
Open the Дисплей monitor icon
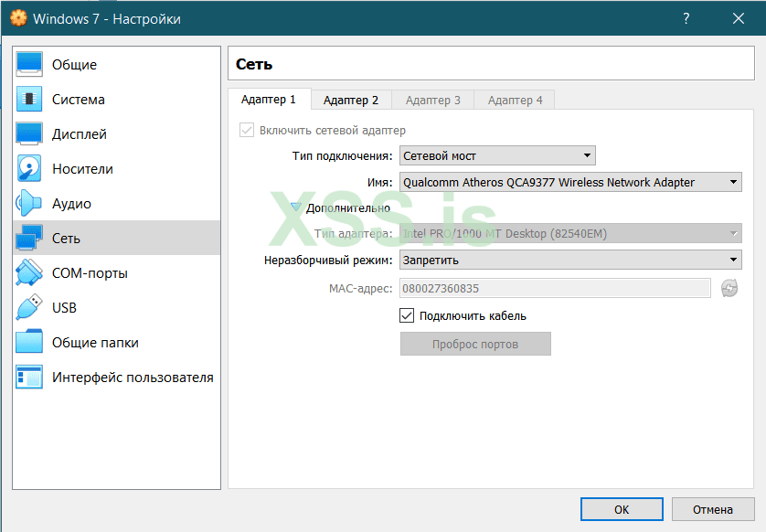29,134
